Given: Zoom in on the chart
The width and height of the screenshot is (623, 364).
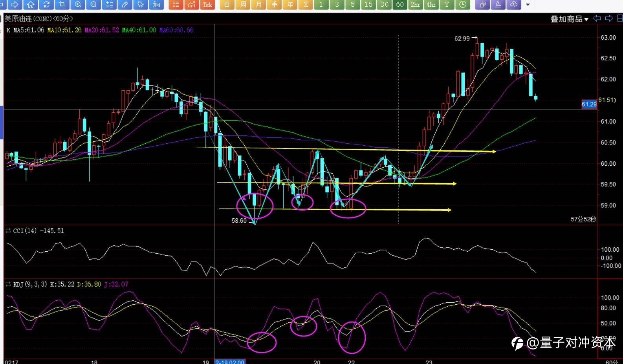Looking at the screenshot, I should pos(78,4).
